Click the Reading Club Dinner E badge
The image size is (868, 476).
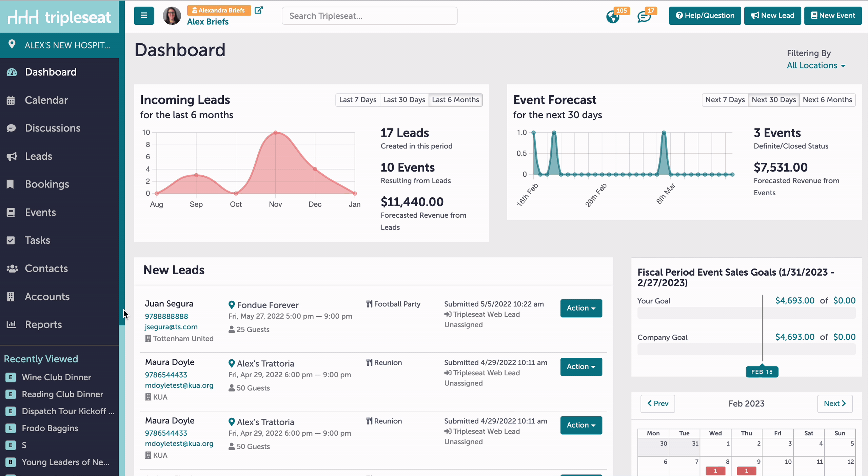pos(11,394)
